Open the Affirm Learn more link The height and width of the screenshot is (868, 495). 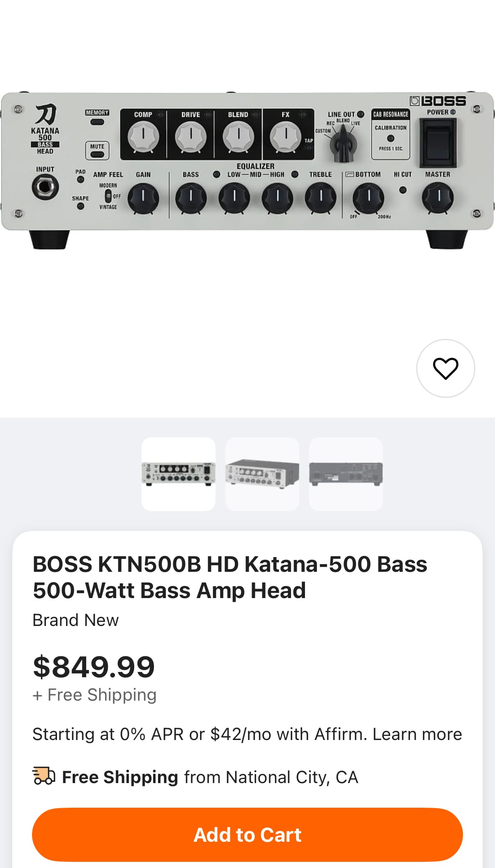pos(417,734)
